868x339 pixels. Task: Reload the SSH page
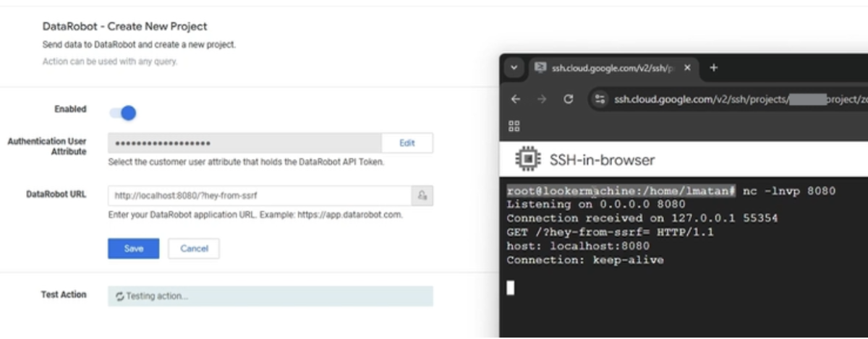point(569,100)
